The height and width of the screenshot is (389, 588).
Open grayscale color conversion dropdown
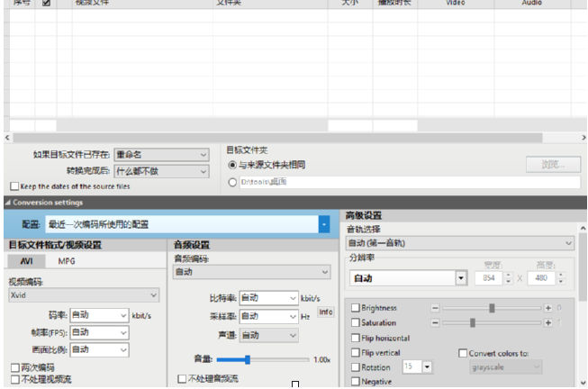click(x=505, y=367)
